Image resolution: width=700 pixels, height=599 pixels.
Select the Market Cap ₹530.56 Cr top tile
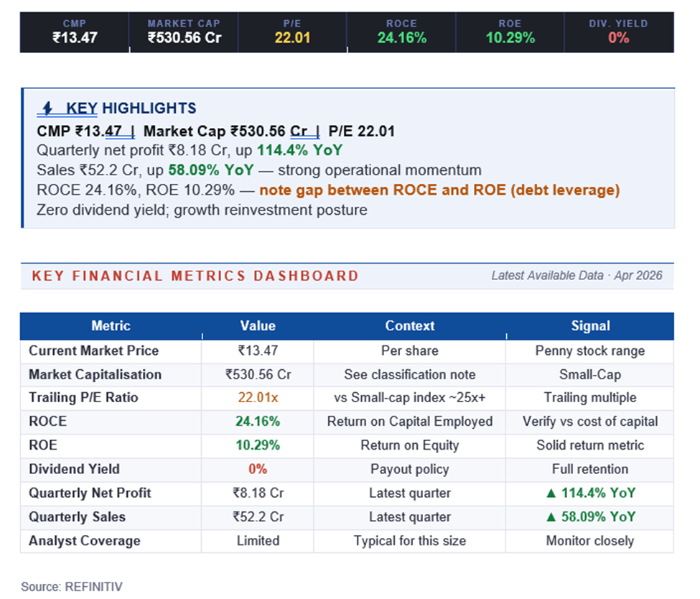tap(184, 32)
